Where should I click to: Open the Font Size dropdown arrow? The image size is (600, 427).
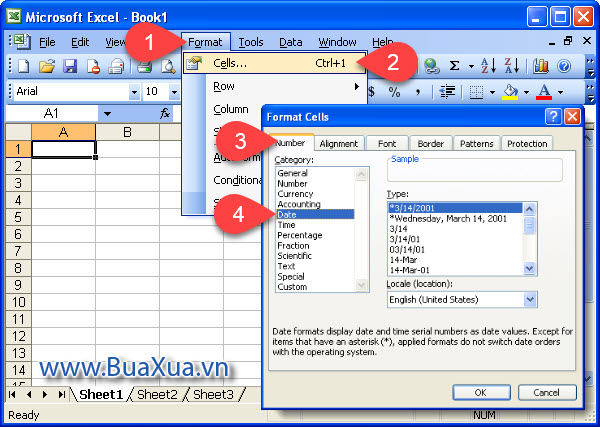(x=174, y=92)
